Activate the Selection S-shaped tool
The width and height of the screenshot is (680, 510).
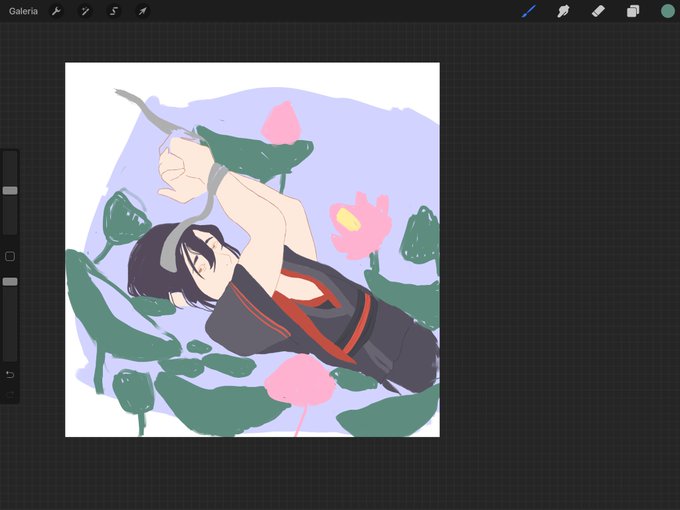114,11
